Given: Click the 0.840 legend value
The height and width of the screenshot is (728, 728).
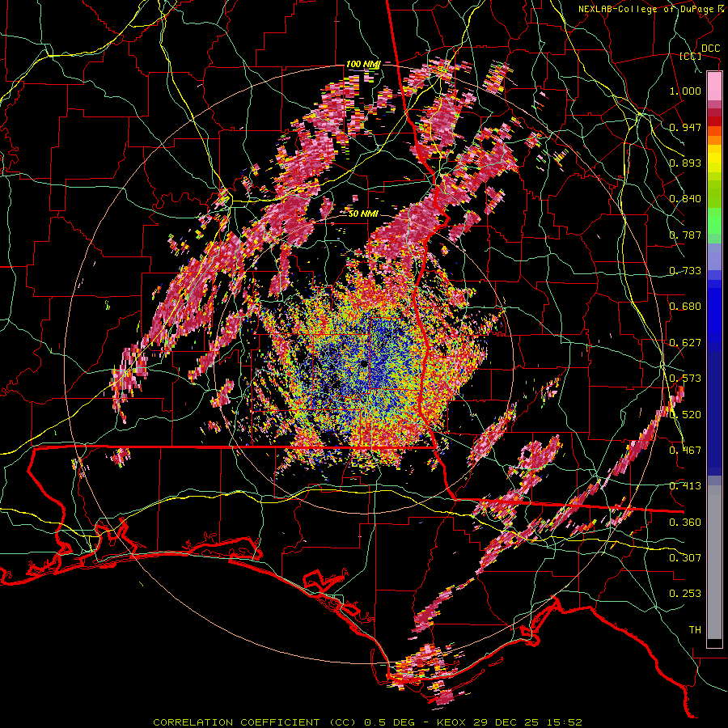Looking at the screenshot, I should [x=685, y=199].
